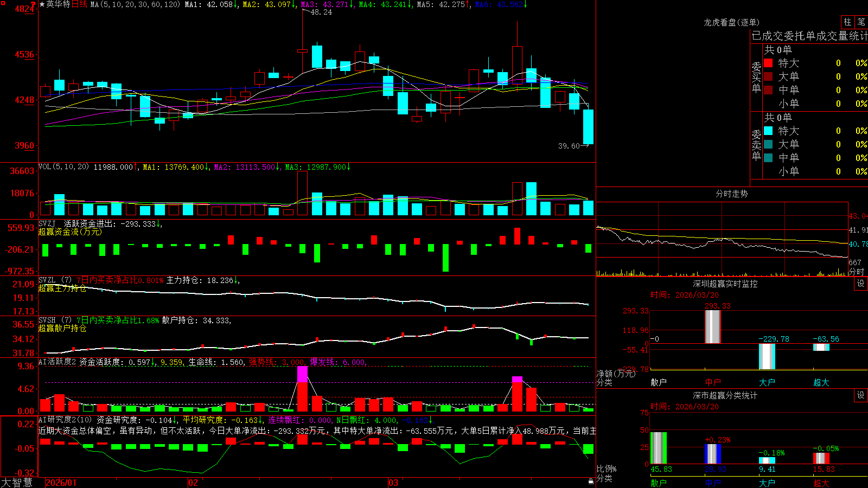The width and height of the screenshot is (868, 488).
Task: Click the dark red 大单 buy-order swatch
Action: [768, 76]
